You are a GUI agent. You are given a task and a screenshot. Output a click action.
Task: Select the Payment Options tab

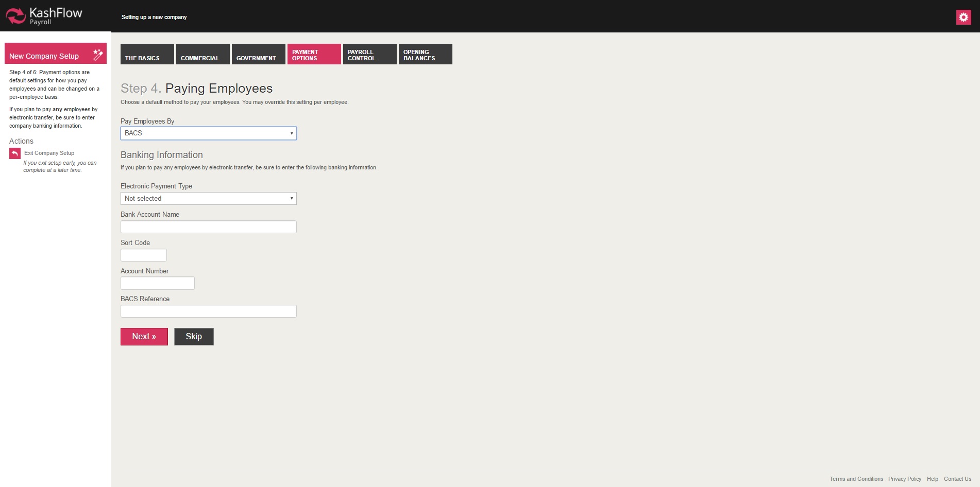314,55
